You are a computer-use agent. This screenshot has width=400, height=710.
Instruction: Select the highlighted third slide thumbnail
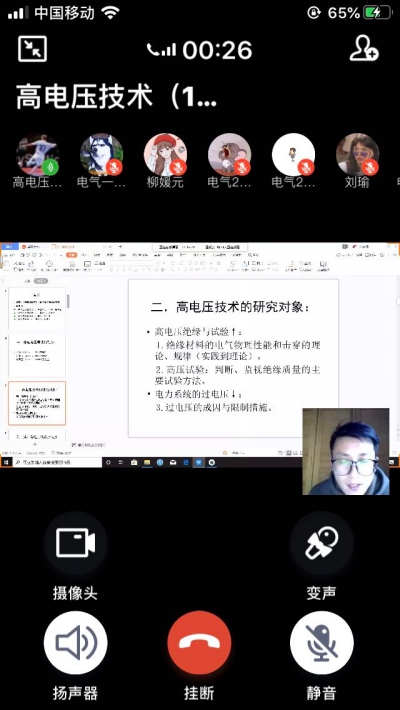(x=37, y=403)
